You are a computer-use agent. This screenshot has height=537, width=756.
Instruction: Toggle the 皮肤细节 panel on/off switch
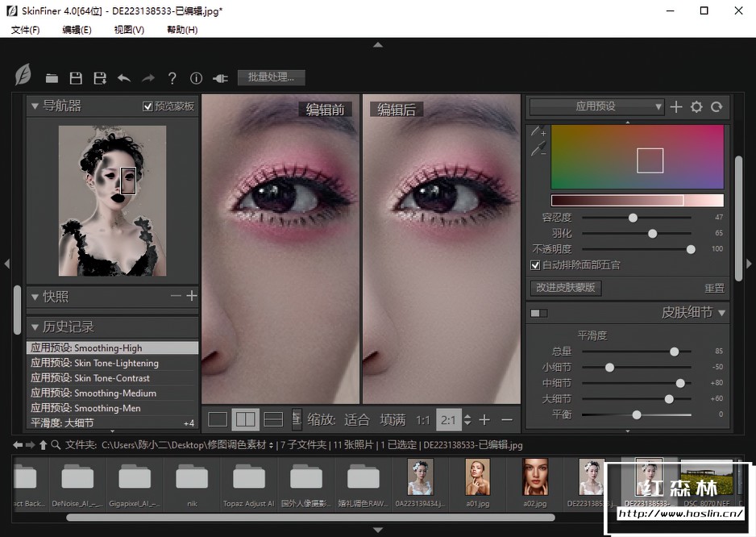coord(538,313)
